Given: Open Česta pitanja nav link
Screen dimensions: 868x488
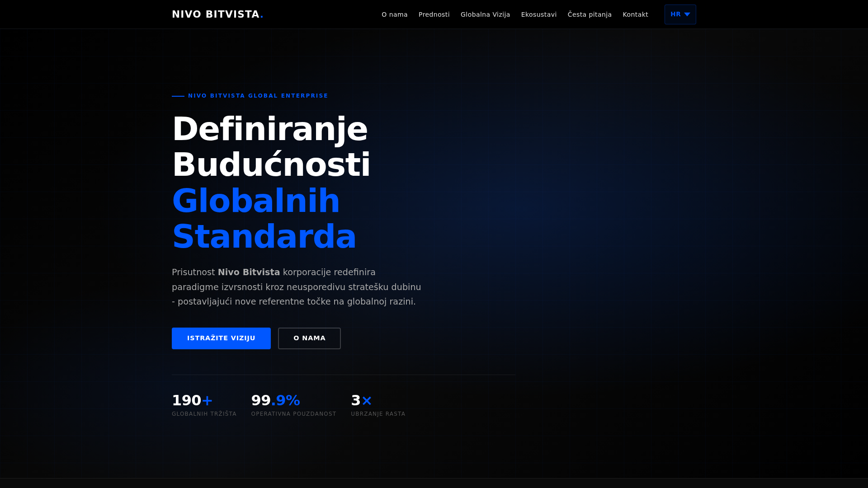Looking at the screenshot, I should pos(590,14).
